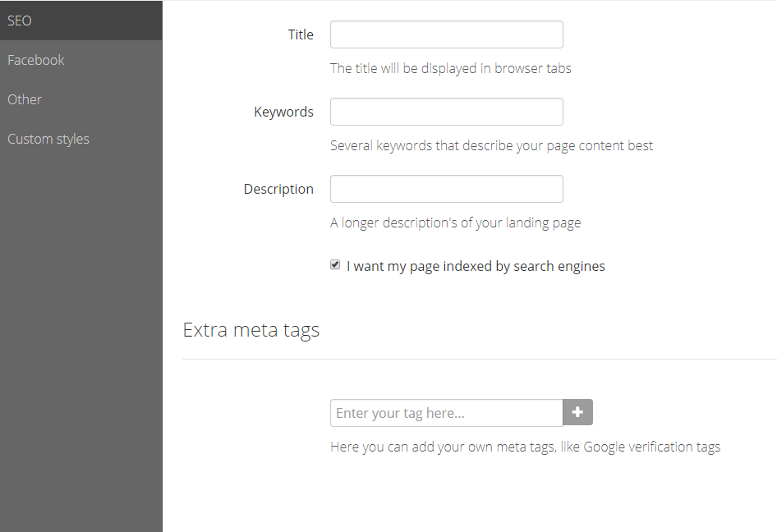
Task: Focus the Title input field
Action: coord(447,34)
